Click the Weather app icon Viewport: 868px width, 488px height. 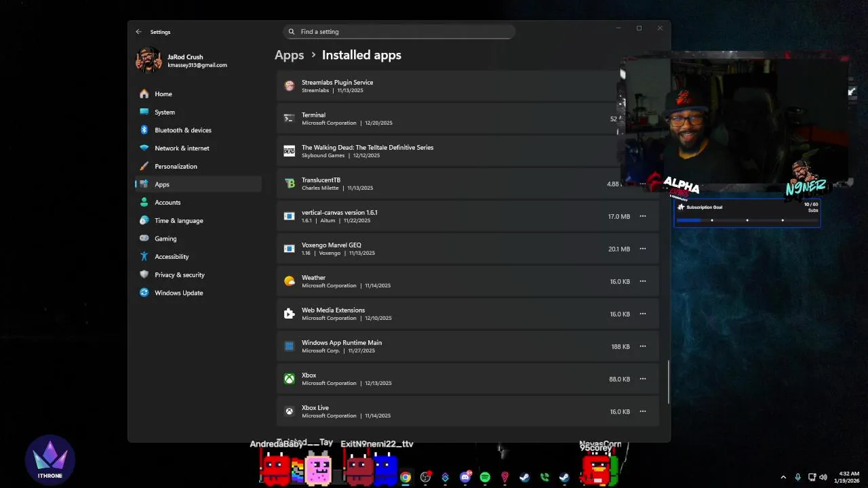[x=290, y=281]
